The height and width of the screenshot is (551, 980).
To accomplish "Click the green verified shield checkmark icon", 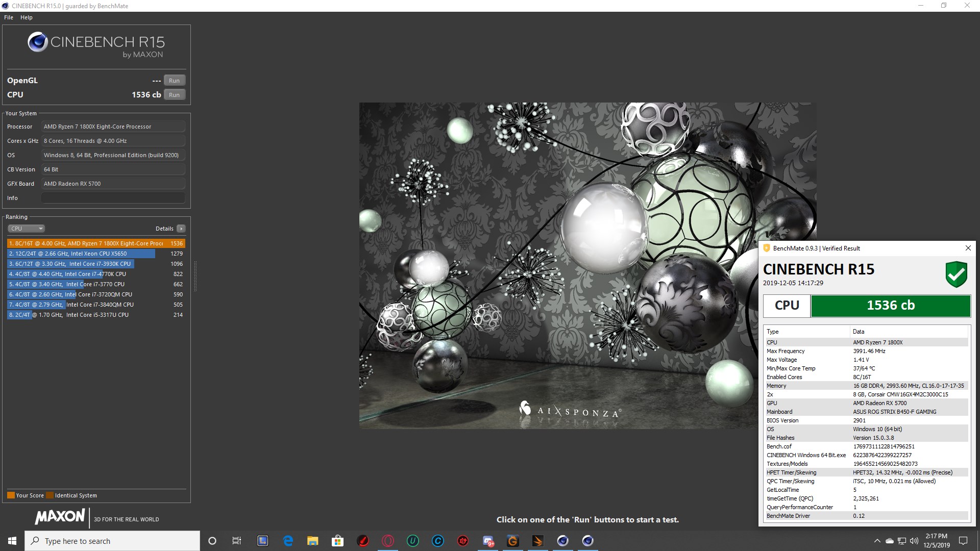I will pos(956,274).
